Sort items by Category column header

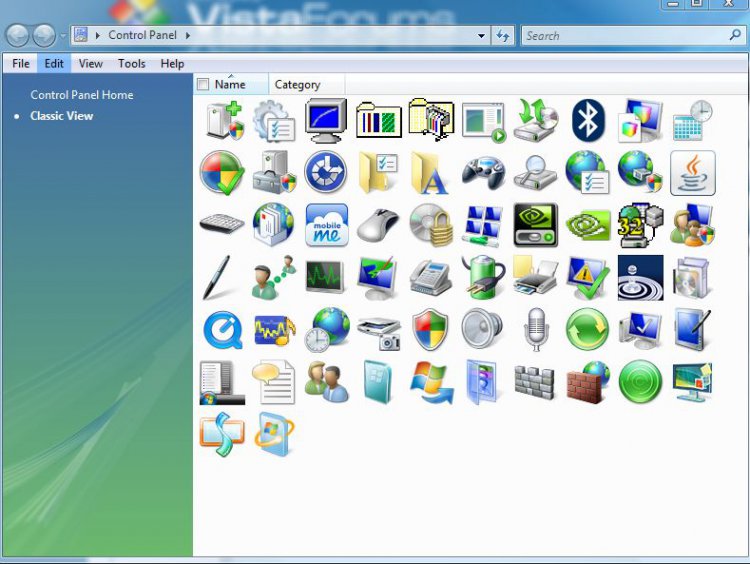306,85
